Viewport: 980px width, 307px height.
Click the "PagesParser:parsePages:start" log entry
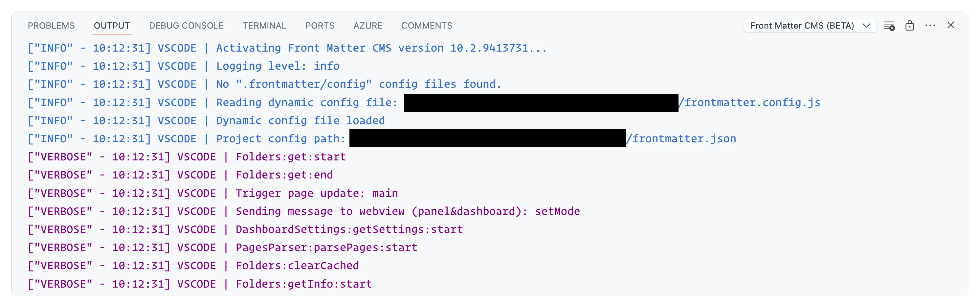point(326,248)
